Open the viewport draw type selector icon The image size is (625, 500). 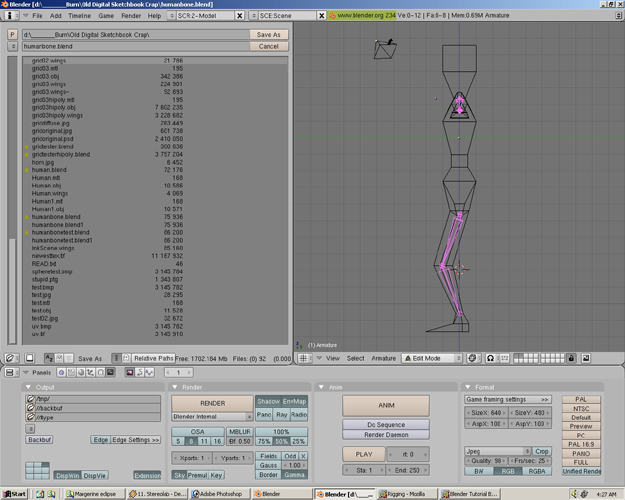(x=472, y=358)
